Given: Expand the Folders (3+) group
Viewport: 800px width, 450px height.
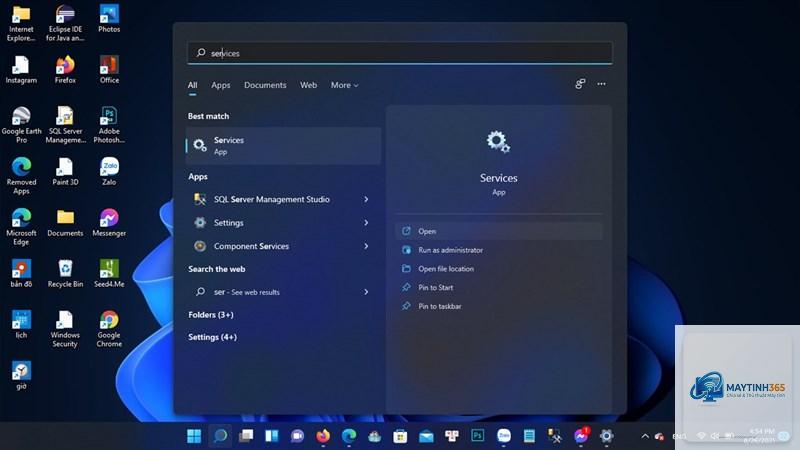Looking at the screenshot, I should click(211, 315).
